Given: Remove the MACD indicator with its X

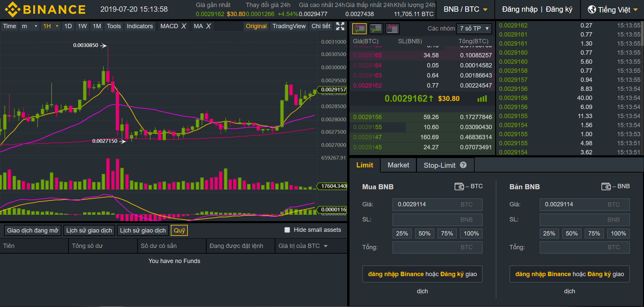Looking at the screenshot, I should [x=184, y=26].
